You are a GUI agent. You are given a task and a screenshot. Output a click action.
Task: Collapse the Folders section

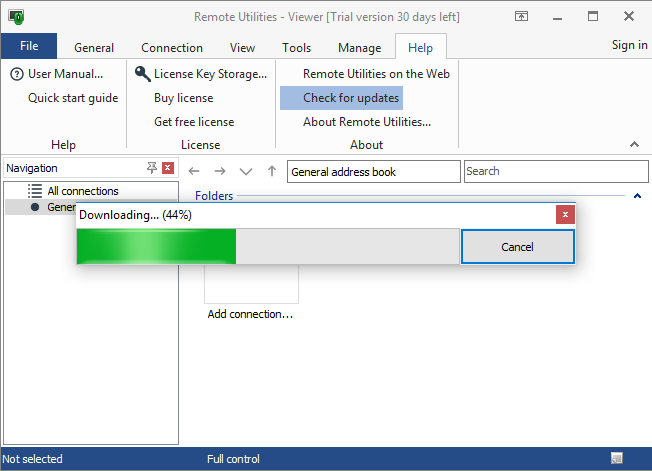637,196
